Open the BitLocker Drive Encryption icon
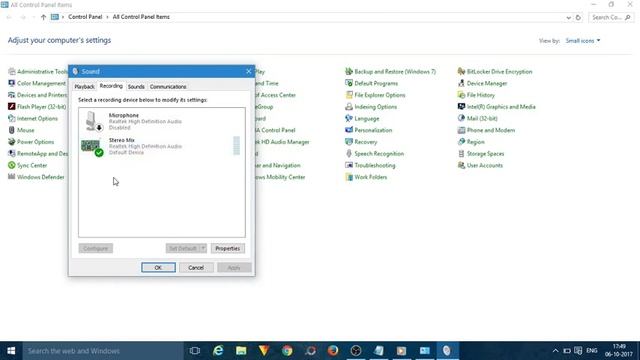 click(x=495, y=71)
